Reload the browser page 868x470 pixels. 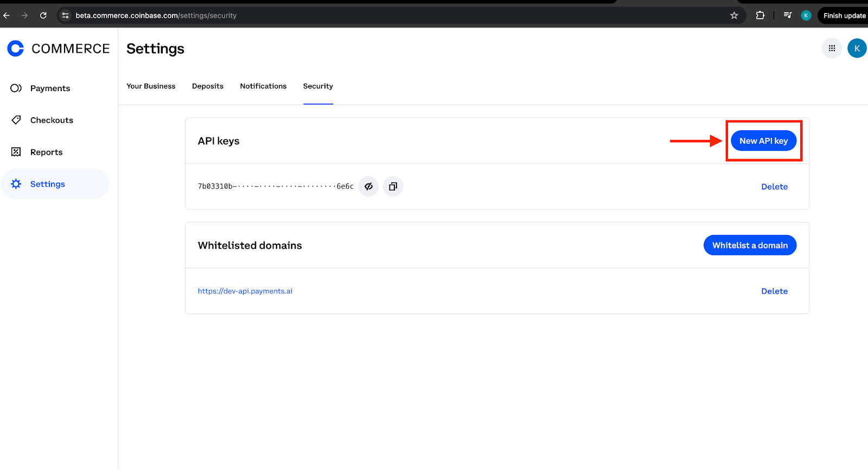coord(43,16)
